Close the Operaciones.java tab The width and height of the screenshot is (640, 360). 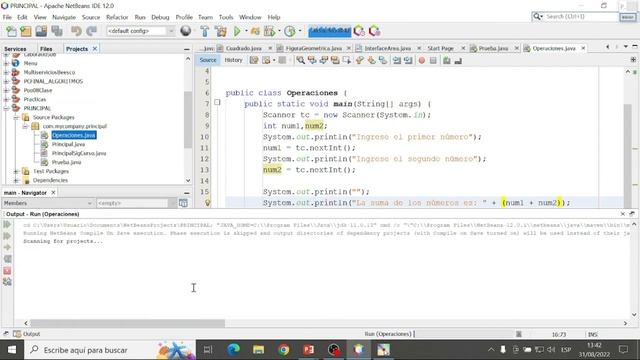[x=583, y=48]
